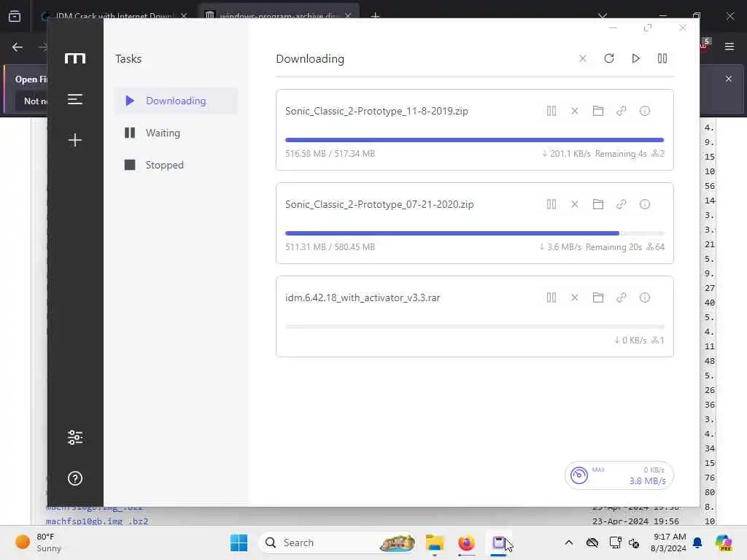Remove the idm.6.42.18 rar task
This screenshot has width=747, height=560.
point(575,297)
